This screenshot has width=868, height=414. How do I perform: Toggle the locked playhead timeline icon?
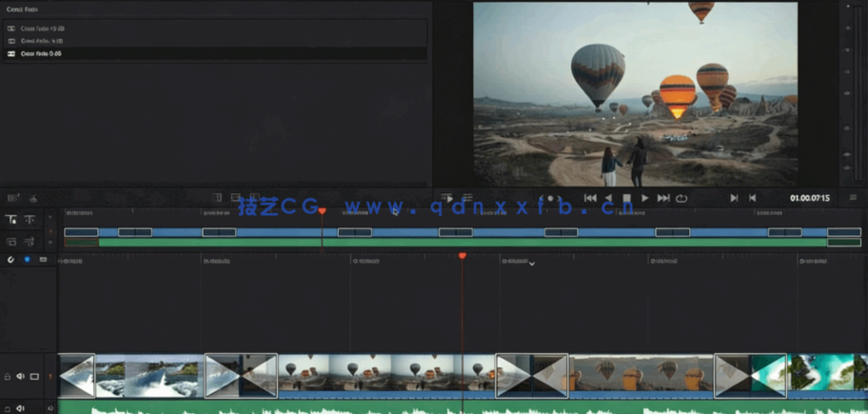[x=11, y=220]
